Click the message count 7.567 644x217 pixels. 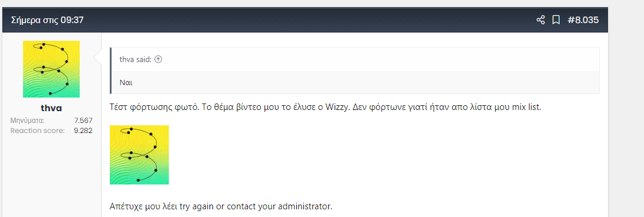(x=83, y=121)
